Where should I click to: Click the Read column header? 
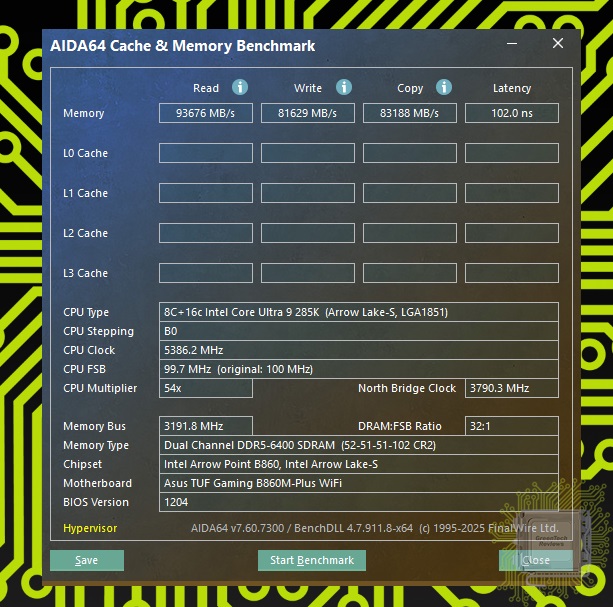click(206, 88)
